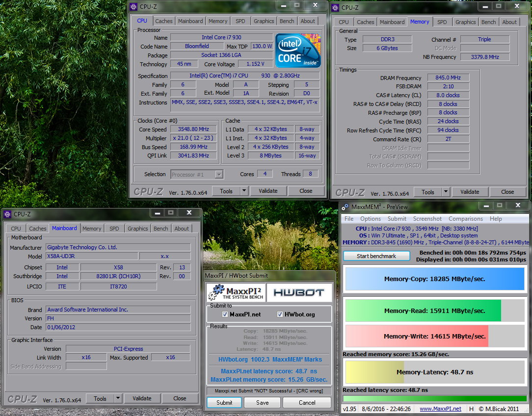
Task: Close the MaxxMEM PreView window
Action: pos(518,206)
